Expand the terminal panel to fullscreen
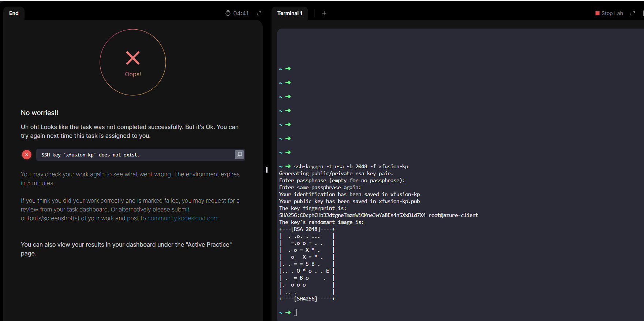Image resolution: width=644 pixels, height=321 pixels. pyautogui.click(x=632, y=13)
